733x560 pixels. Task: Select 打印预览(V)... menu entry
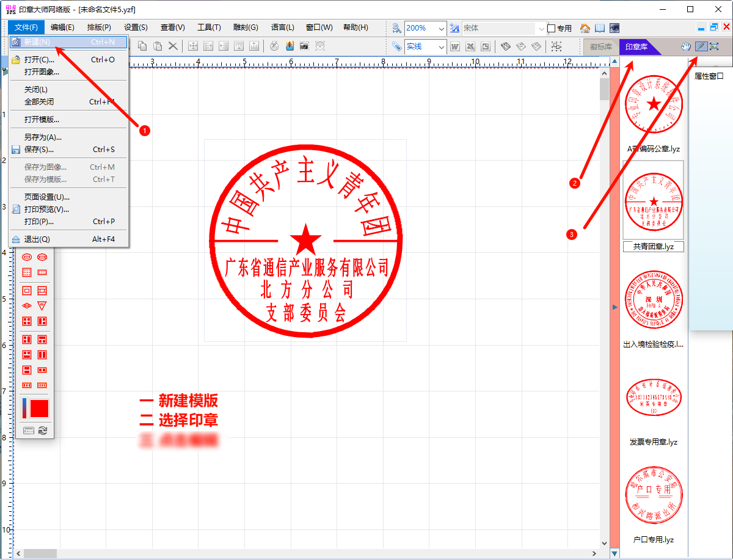tap(68, 209)
